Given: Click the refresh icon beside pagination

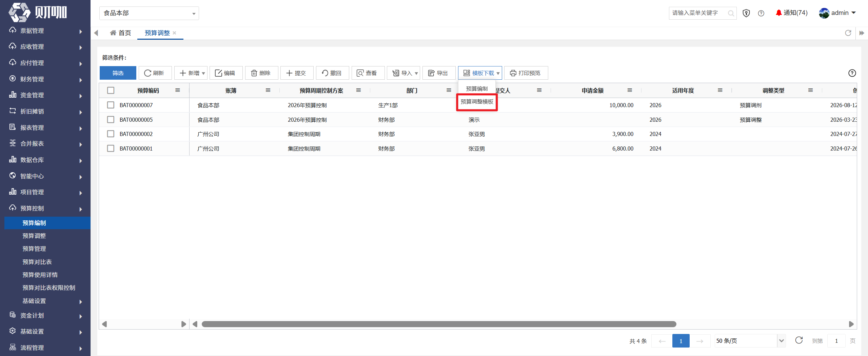Looking at the screenshot, I should (799, 340).
